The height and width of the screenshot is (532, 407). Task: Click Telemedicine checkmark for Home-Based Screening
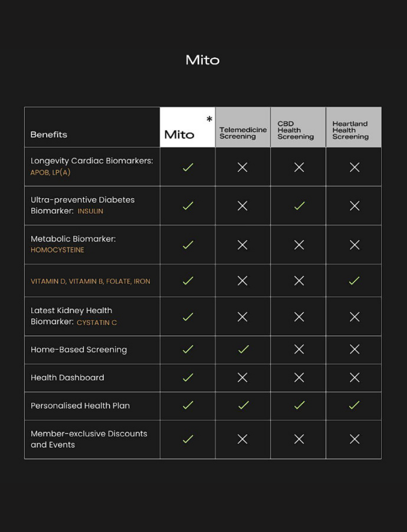tap(243, 349)
